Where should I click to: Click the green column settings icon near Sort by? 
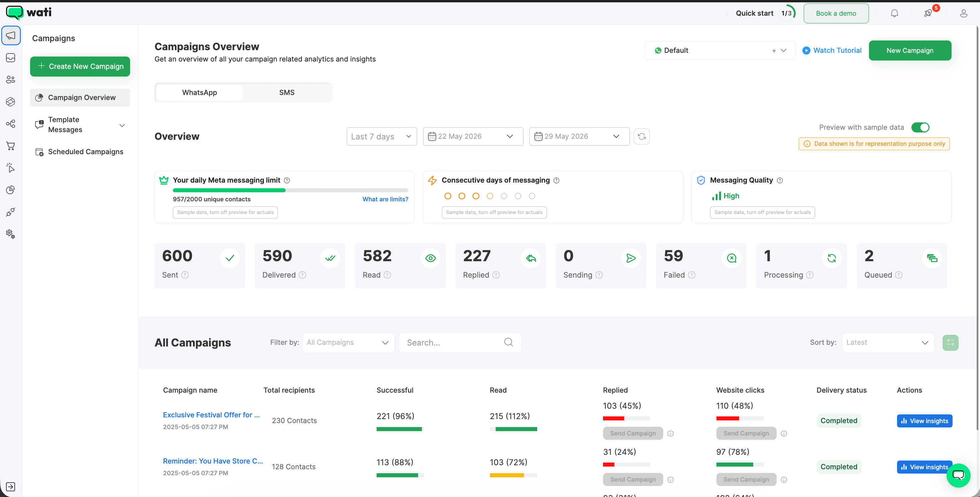(950, 342)
